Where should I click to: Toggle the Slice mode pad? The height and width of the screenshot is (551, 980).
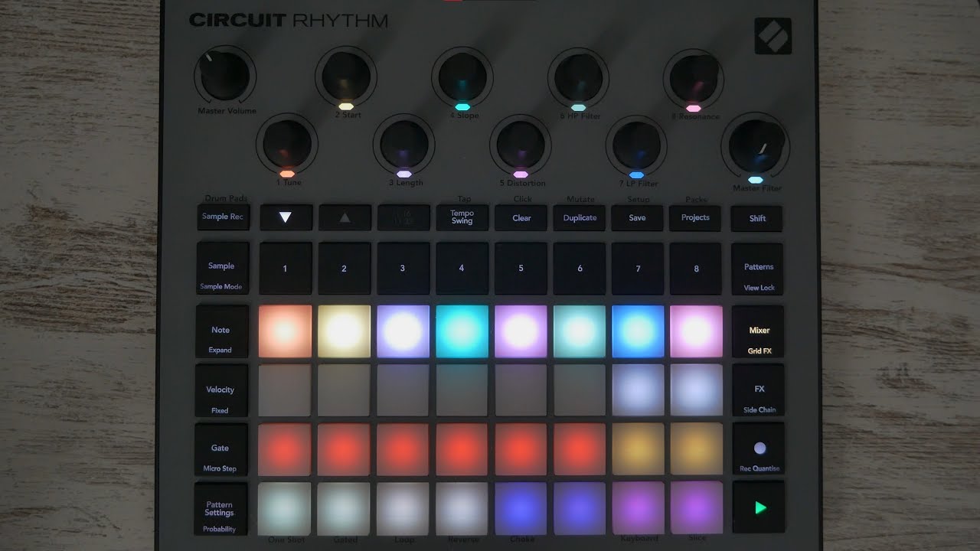click(696, 508)
